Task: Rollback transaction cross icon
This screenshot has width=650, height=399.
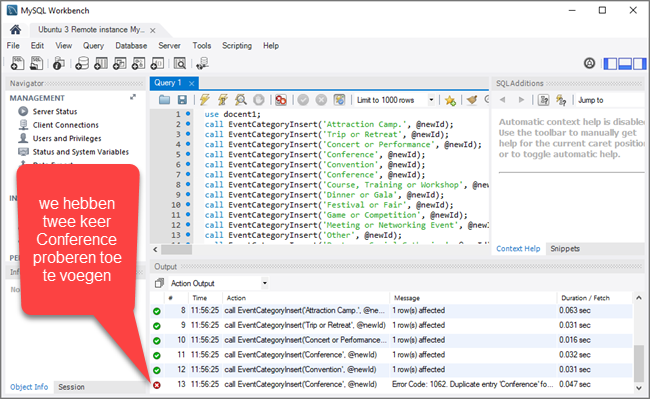Action: click(321, 100)
